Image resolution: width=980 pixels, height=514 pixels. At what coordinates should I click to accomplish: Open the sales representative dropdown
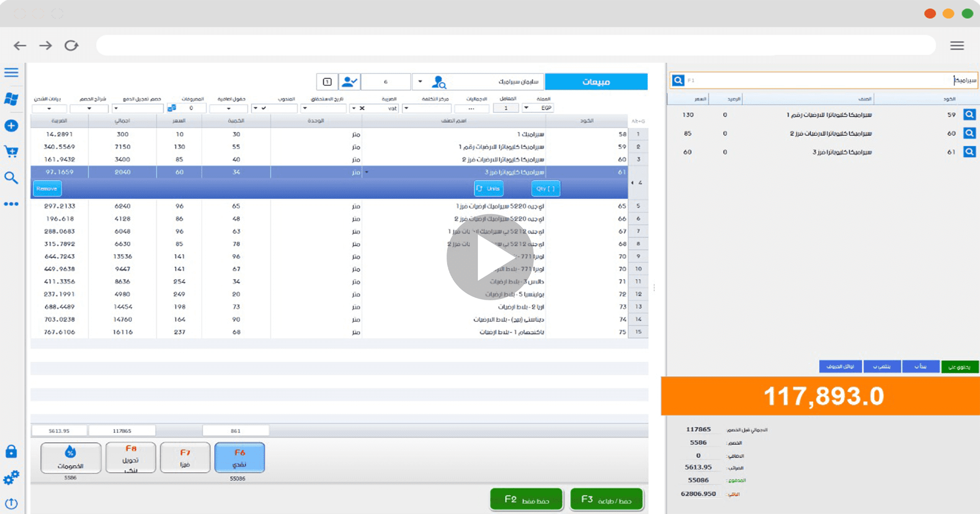click(256, 108)
